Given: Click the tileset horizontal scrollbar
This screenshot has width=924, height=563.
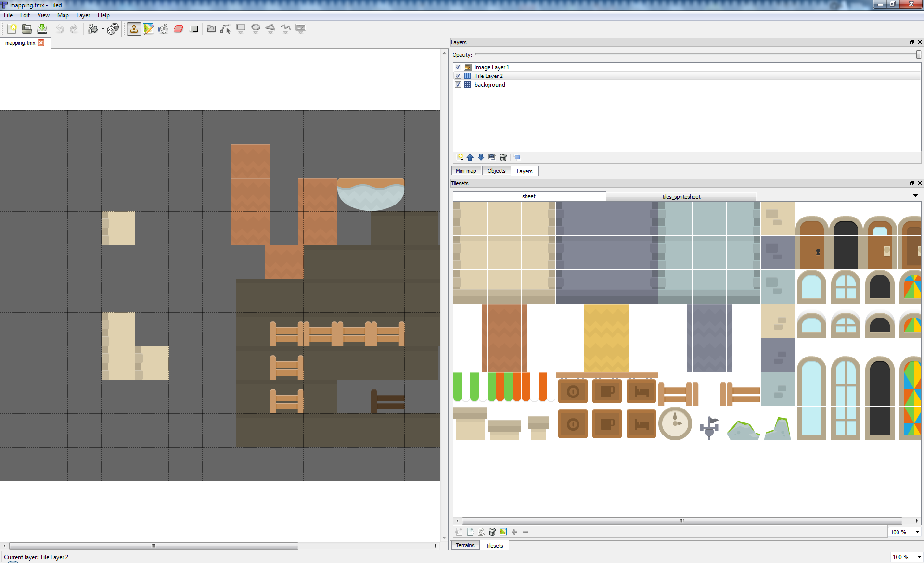Looking at the screenshot, I should click(682, 521).
